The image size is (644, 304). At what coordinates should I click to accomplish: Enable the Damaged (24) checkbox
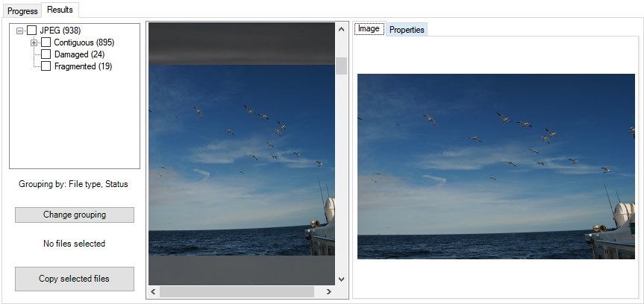point(46,54)
